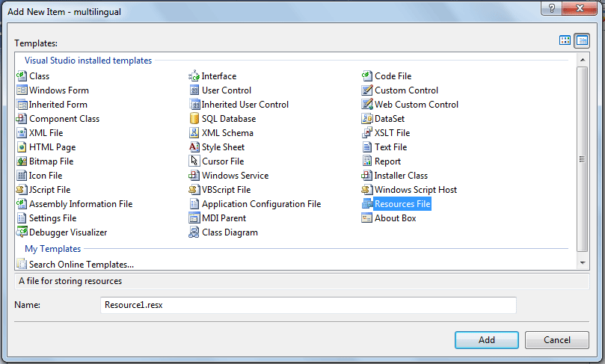Select the JScript File template icon

click(x=22, y=190)
